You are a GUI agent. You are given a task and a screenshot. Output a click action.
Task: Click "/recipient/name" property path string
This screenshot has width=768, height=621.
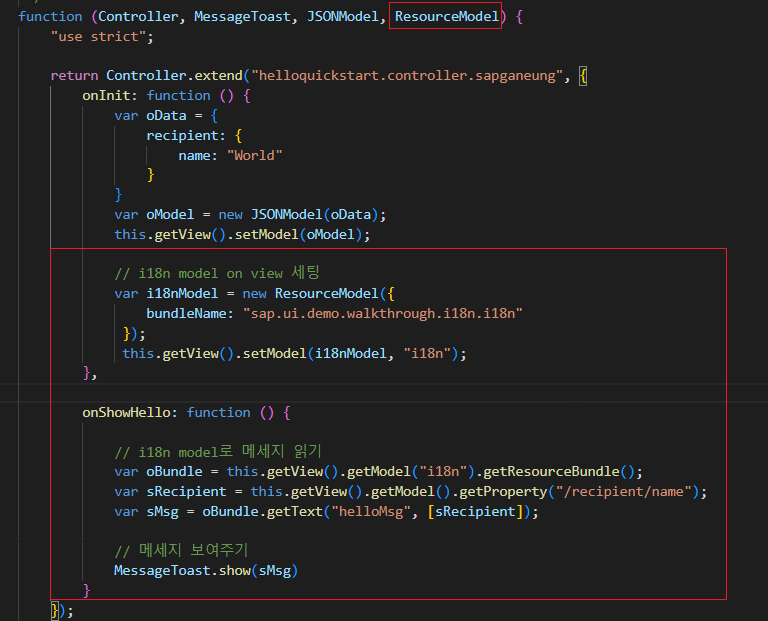624,492
